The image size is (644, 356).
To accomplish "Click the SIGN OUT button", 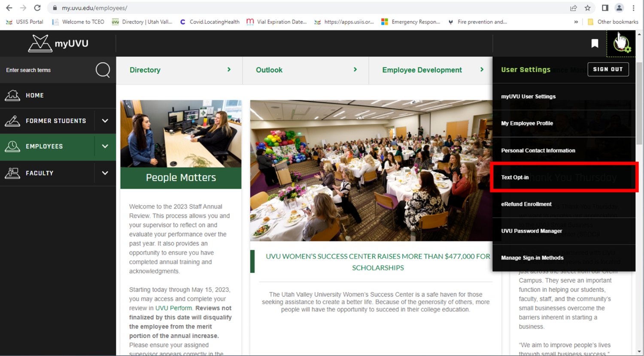I will point(608,69).
